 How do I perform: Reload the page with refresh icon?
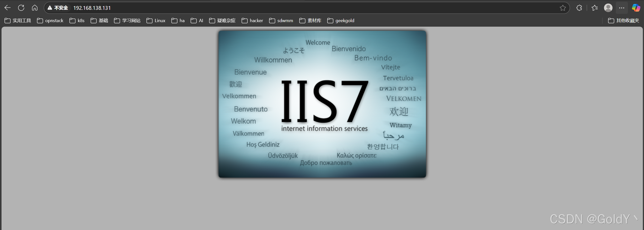(x=21, y=8)
